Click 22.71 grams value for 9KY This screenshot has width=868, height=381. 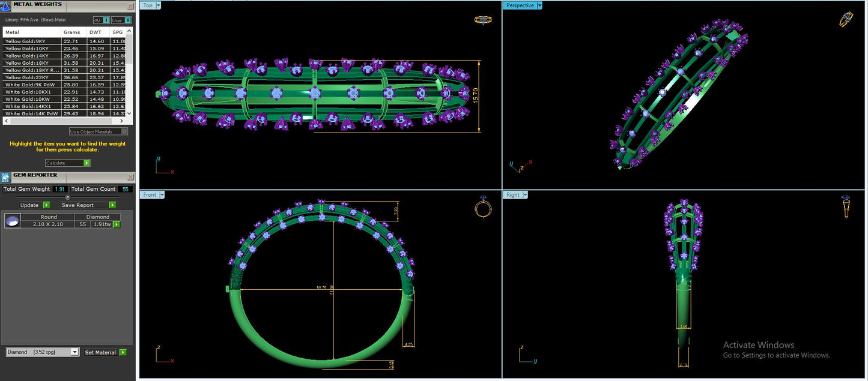71,41
